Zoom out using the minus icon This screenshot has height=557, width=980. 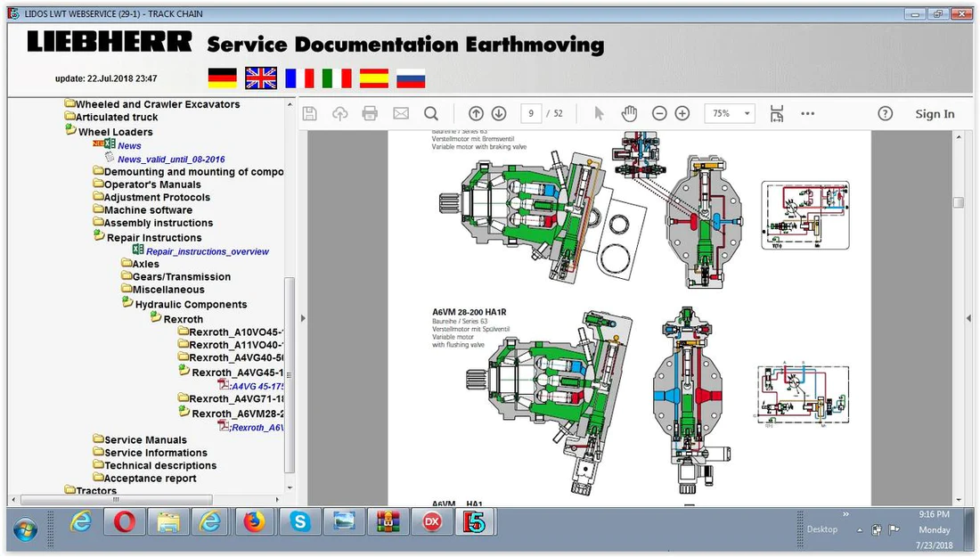pyautogui.click(x=659, y=113)
